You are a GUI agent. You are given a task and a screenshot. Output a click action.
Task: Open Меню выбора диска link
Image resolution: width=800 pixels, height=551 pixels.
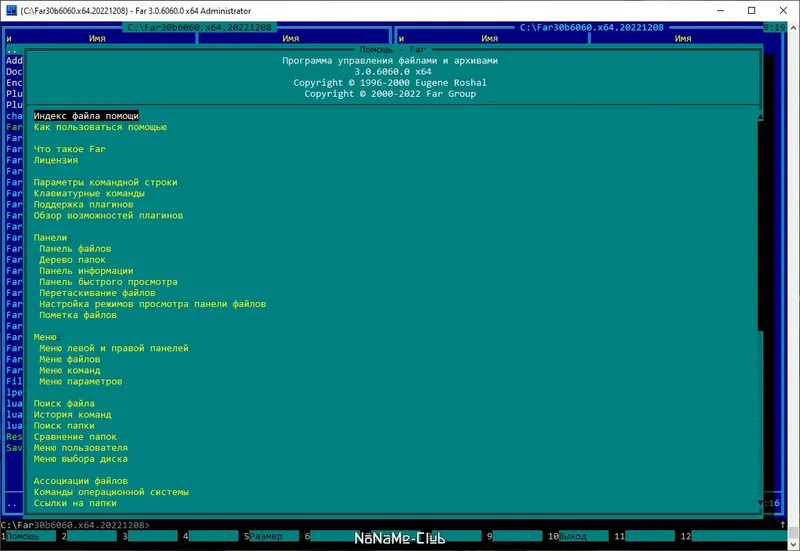(81, 459)
